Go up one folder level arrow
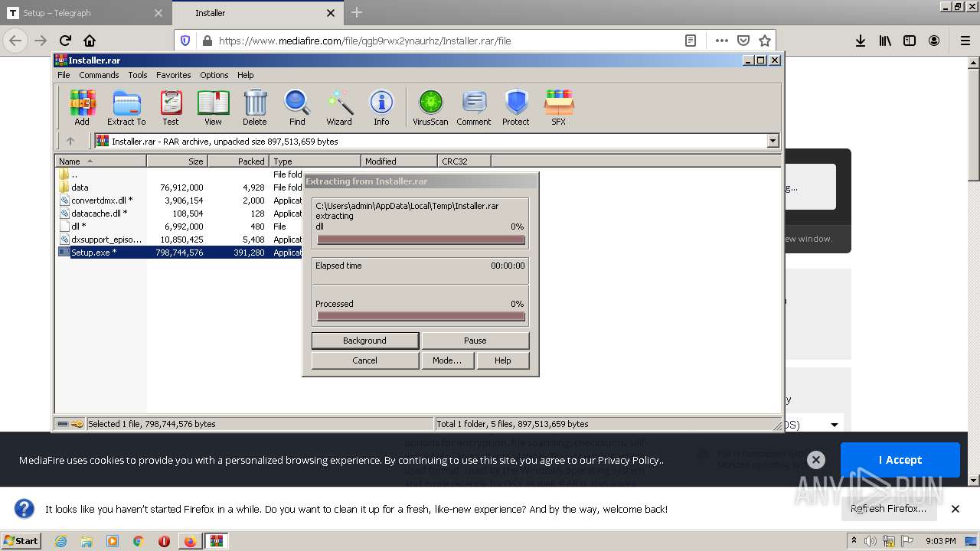Viewport: 980px width, 551px height. point(70,141)
